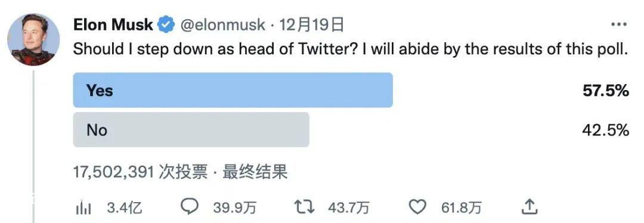Click the 43.7万 retweet count
Image resolution: width=644 pixels, height=223 pixels.
tap(348, 208)
